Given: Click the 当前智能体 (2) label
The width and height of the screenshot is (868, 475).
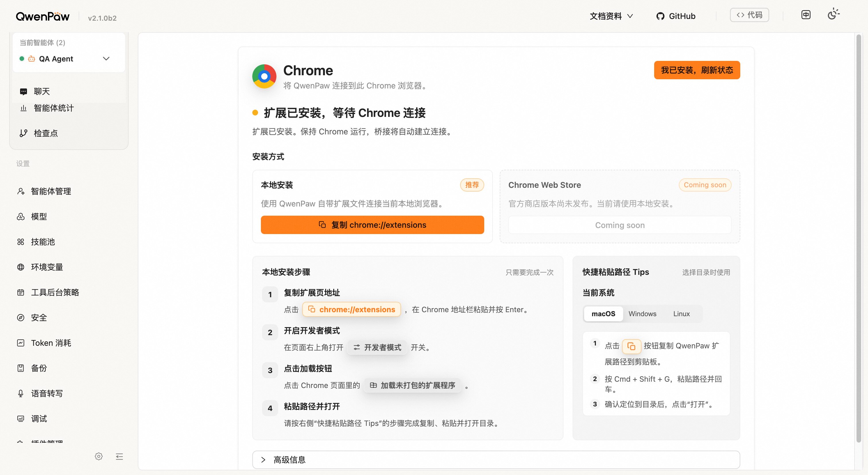Looking at the screenshot, I should [x=42, y=43].
